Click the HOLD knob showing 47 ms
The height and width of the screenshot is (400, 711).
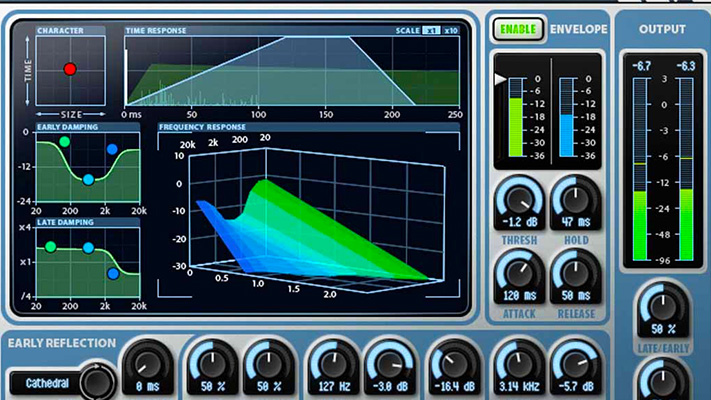[573, 198]
